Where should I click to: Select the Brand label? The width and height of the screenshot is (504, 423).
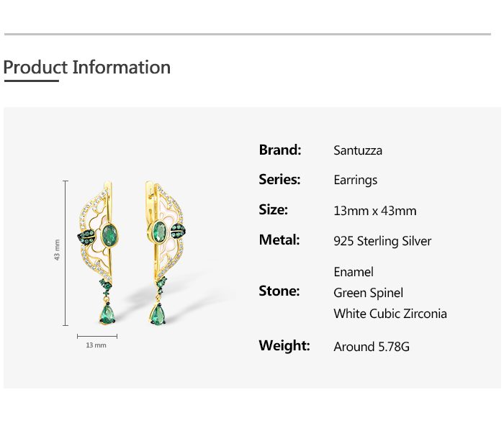[280, 150]
